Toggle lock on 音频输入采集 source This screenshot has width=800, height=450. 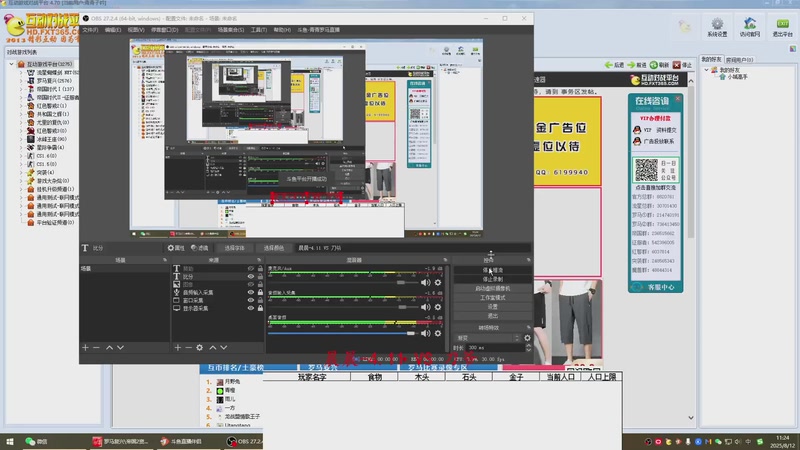point(260,292)
